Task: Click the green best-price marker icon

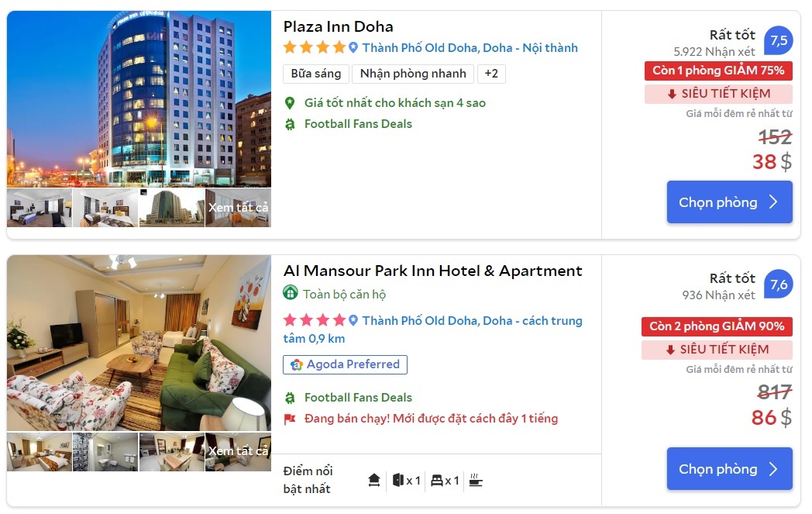Action: coord(290,103)
